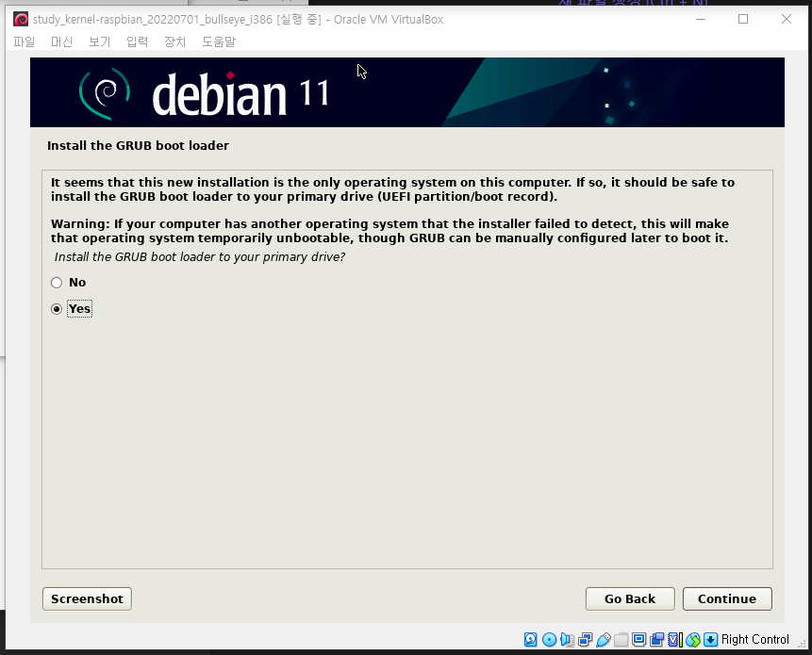This screenshot has width=812, height=655.
Task: Open the USB devices status icon
Action: (x=603, y=640)
